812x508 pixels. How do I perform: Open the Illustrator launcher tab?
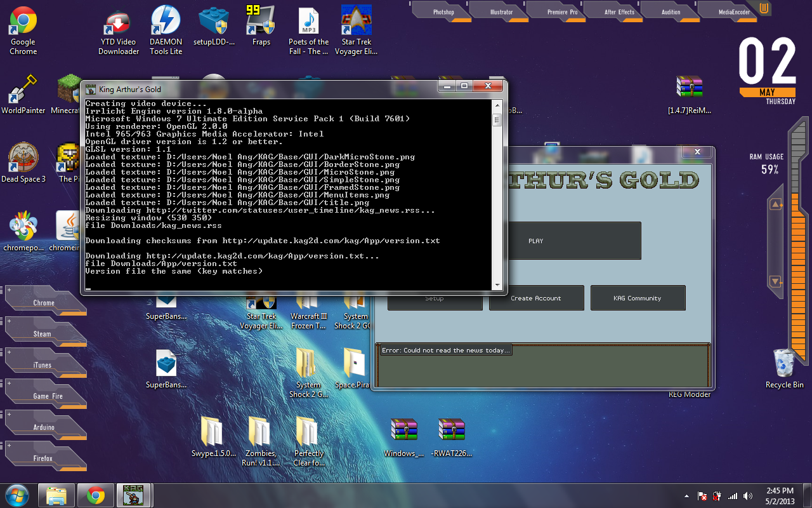point(501,11)
